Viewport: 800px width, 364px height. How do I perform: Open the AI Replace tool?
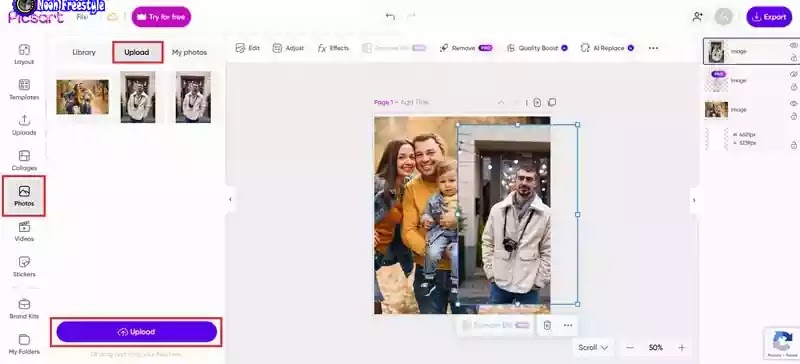(607, 48)
